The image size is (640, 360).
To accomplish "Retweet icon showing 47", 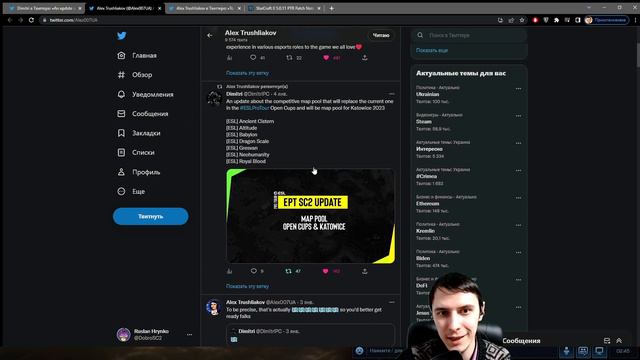I will (x=289, y=271).
